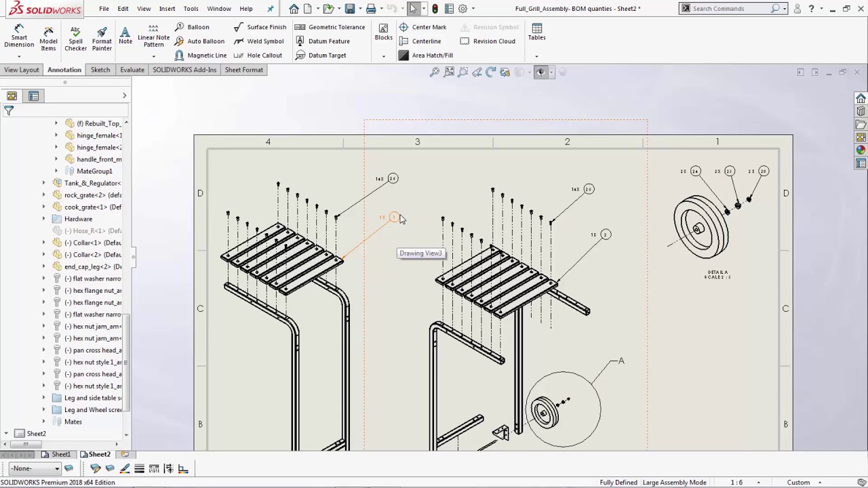Click the Search Commands field

pos(730,9)
